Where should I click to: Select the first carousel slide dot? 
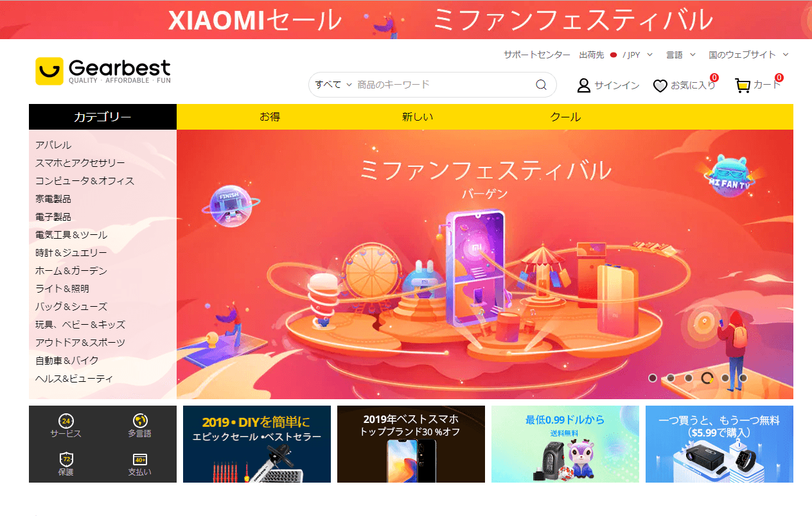coord(653,378)
